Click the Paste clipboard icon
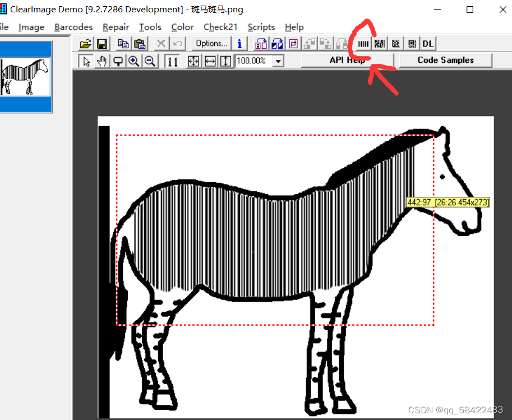 click(x=140, y=43)
